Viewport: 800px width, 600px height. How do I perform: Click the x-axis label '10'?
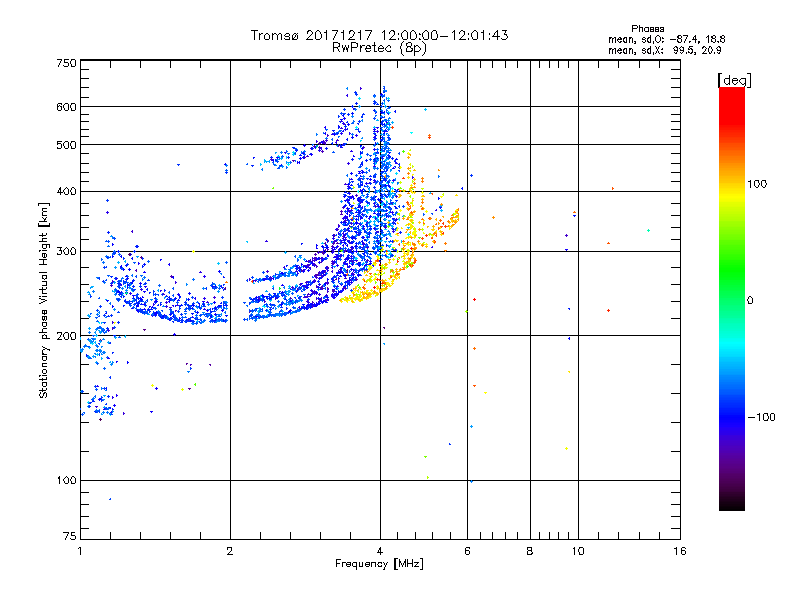pyautogui.click(x=578, y=551)
